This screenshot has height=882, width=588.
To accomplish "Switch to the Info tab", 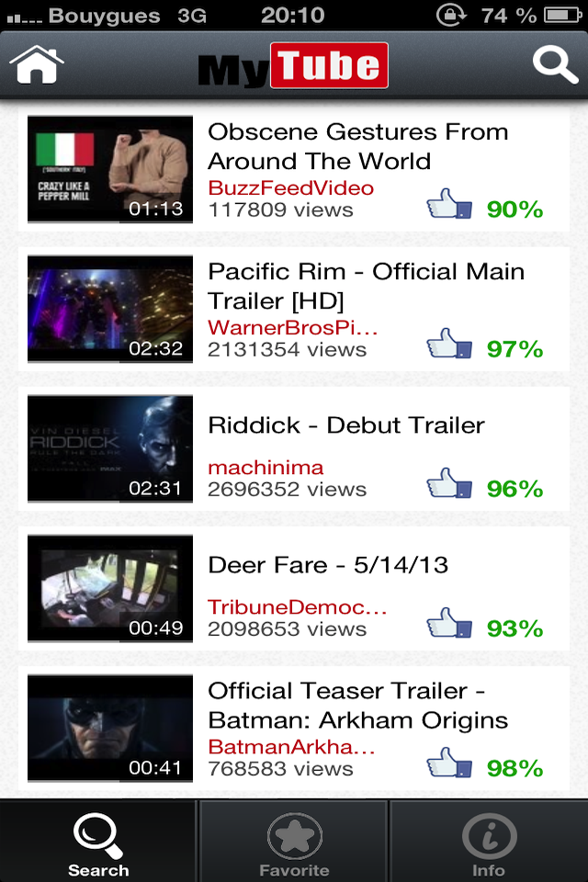I will click(489, 842).
